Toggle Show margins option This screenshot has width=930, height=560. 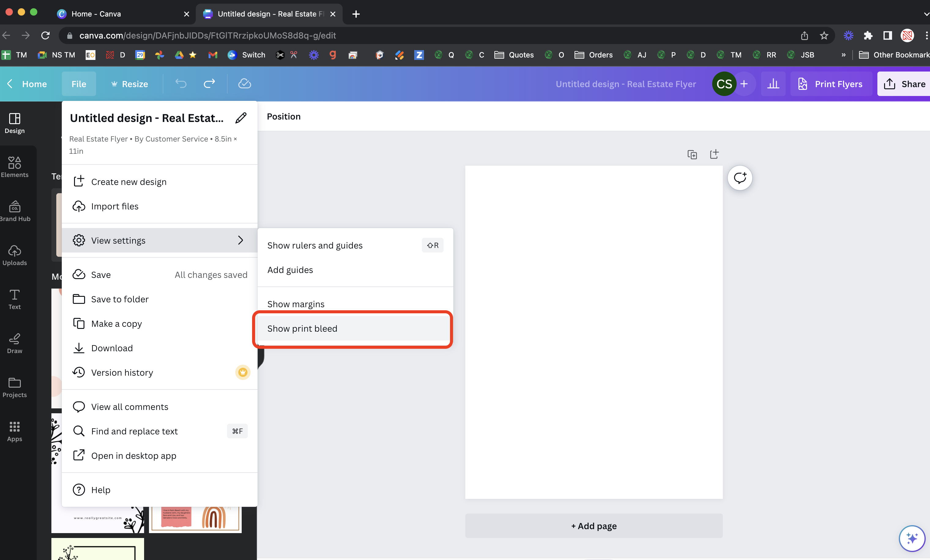click(355, 304)
